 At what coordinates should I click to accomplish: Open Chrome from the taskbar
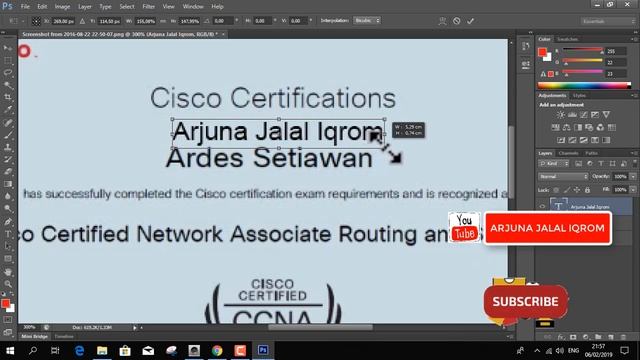217,350
